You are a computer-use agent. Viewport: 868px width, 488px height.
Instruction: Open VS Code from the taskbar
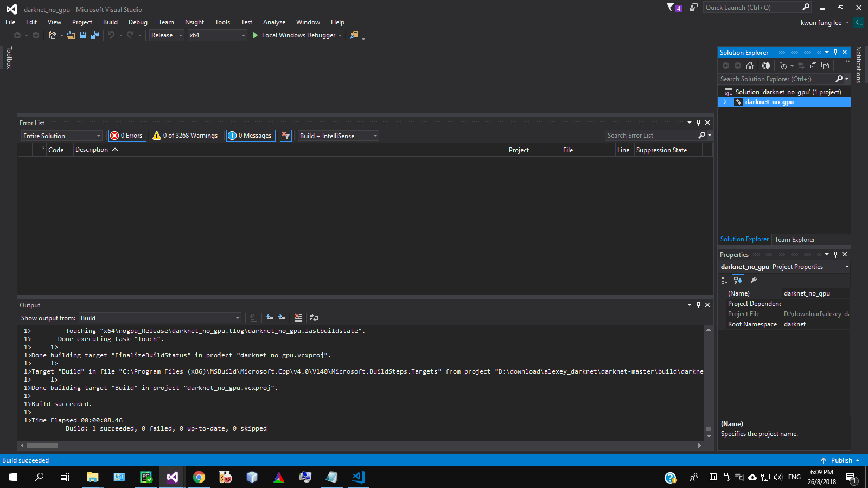[x=359, y=477]
